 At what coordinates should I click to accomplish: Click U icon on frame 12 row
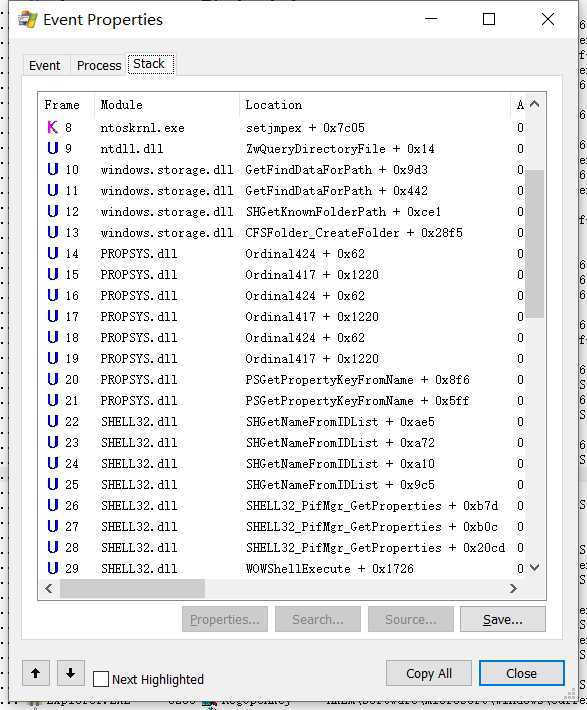coord(53,211)
